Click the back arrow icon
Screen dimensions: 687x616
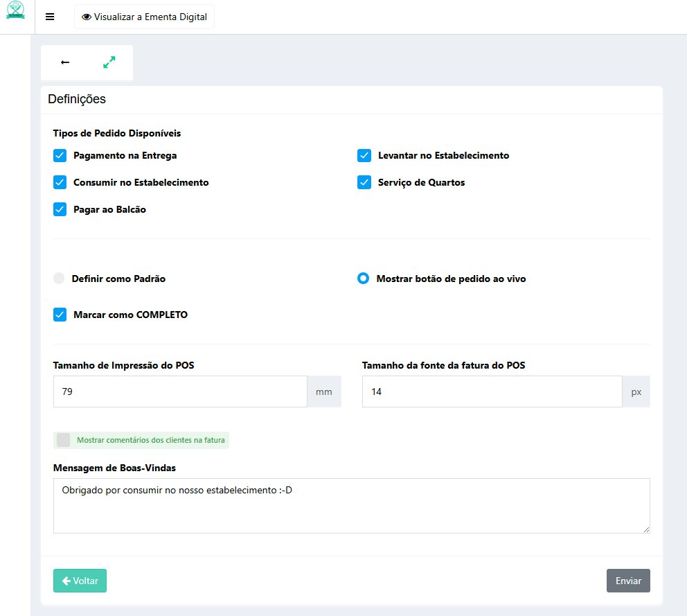coord(65,62)
